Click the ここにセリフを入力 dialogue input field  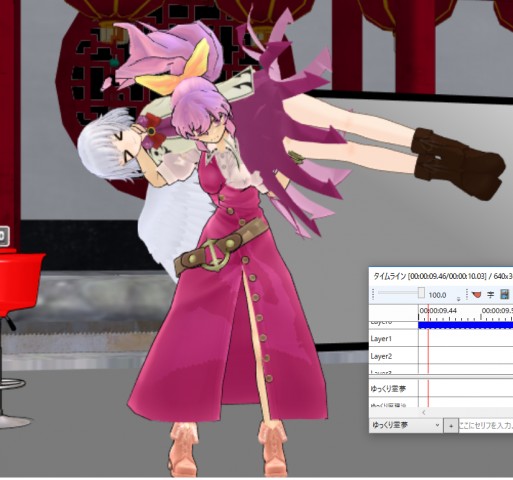coord(486,426)
